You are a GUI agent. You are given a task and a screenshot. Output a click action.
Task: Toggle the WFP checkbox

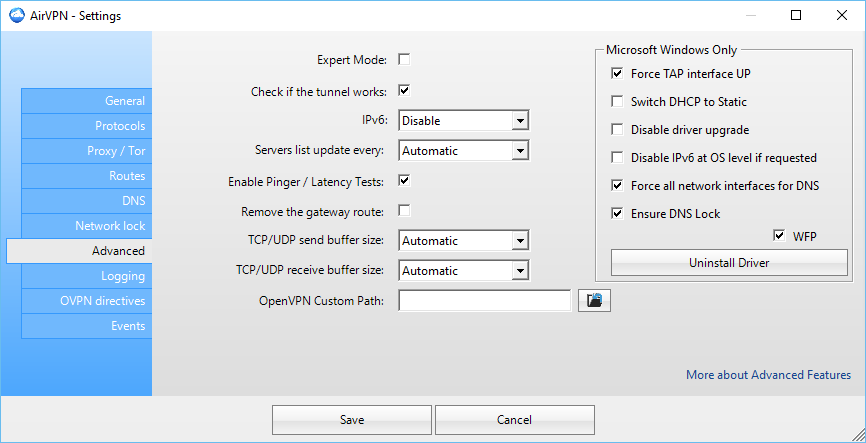[779, 236]
